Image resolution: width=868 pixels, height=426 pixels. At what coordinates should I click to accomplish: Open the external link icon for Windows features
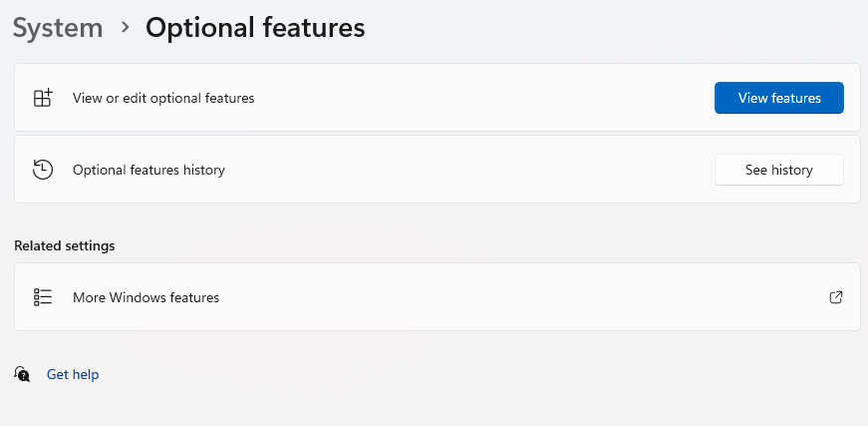click(836, 297)
